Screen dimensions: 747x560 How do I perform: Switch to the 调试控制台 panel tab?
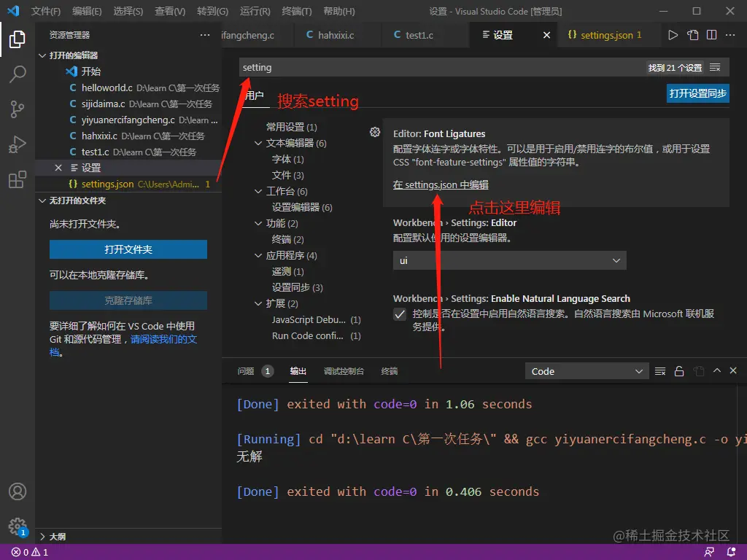pos(344,371)
